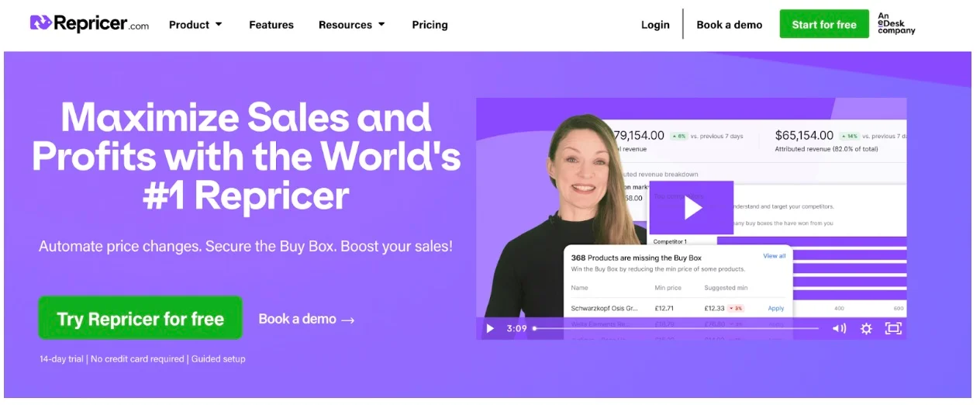Click the £12.33 suggested min value
This screenshot has height=405, width=980.
[714, 308]
